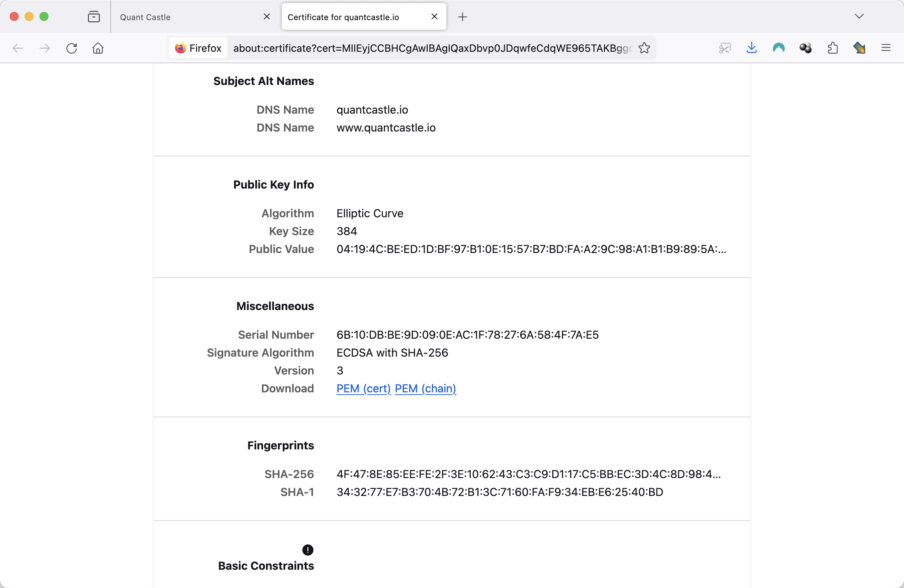Click the www.quantcastle.io DNS name value

386,128
